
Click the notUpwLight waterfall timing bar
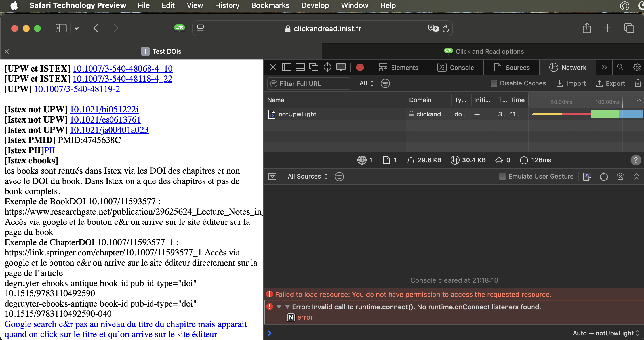587,114
